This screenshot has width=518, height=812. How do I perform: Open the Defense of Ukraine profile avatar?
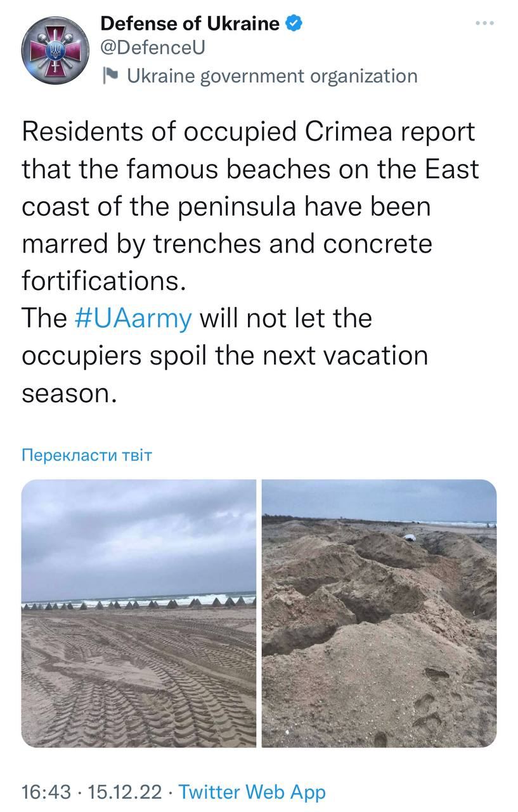click(x=53, y=48)
